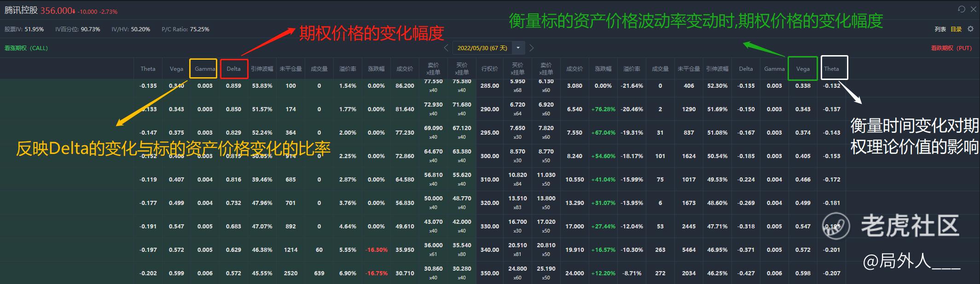Viewport: 980px width, 284px height.
Task: Click call last price 64.580
Action: click(405, 180)
